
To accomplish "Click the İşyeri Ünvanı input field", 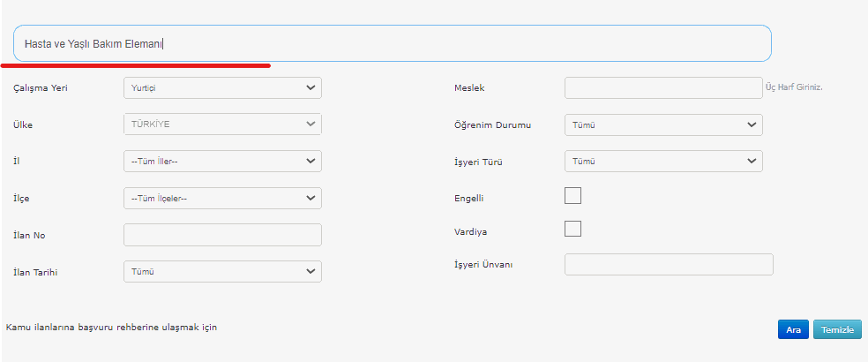I will click(669, 264).
